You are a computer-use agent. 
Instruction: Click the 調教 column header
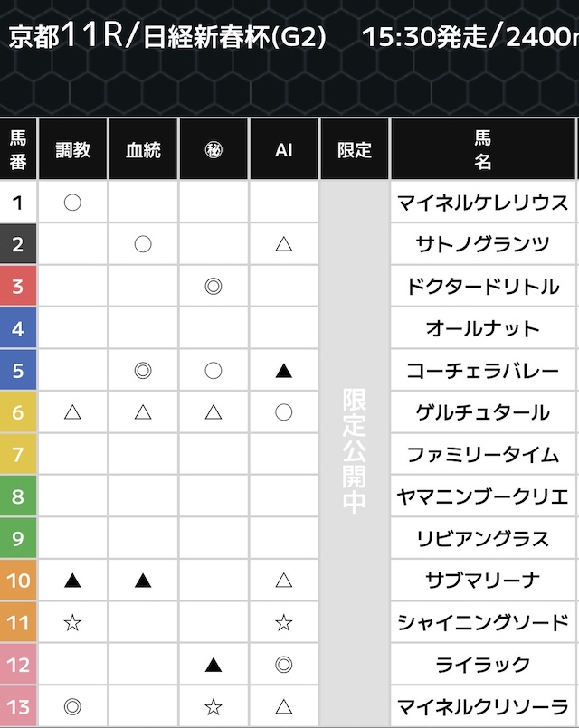[72, 150]
